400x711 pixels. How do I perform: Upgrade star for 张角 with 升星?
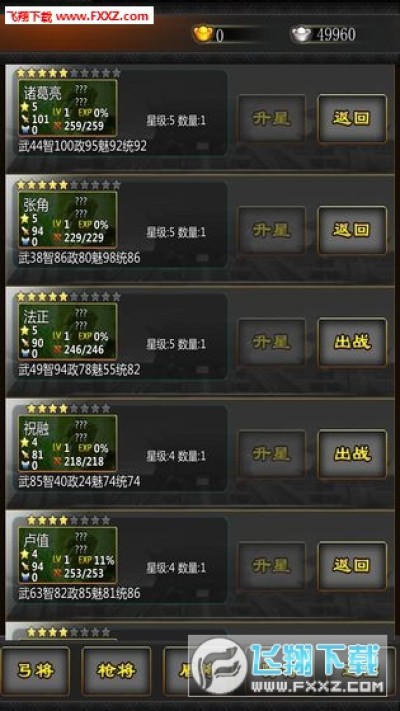pos(272,230)
